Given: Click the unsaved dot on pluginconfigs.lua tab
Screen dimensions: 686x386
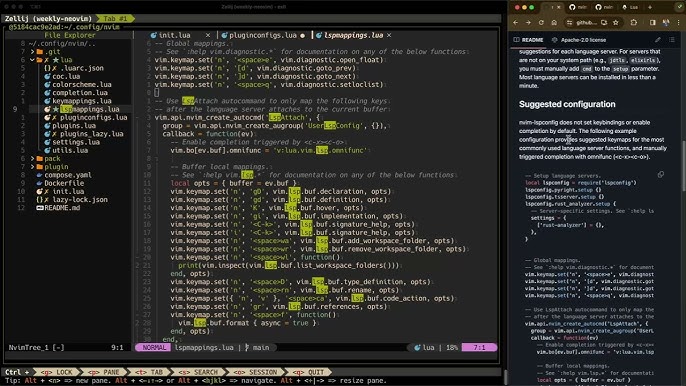Looking at the screenshot, I should 302,35.
